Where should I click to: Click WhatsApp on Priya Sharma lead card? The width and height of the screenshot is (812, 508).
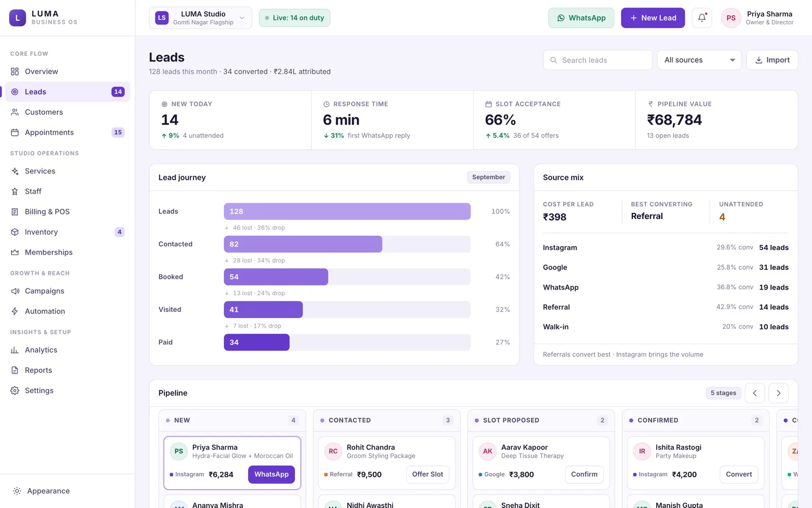tap(272, 474)
